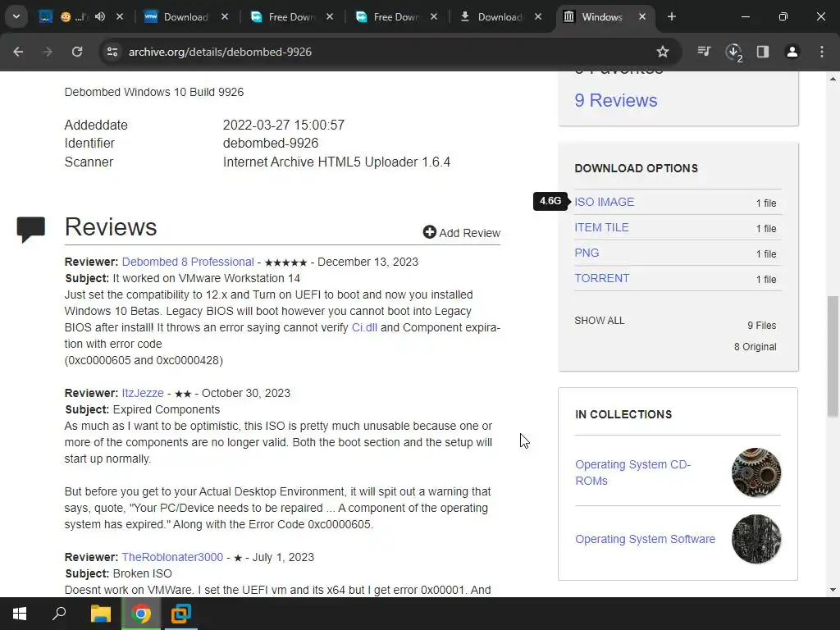Open the media control icon in toolbar
This screenshot has width=840, height=630.
point(704,52)
